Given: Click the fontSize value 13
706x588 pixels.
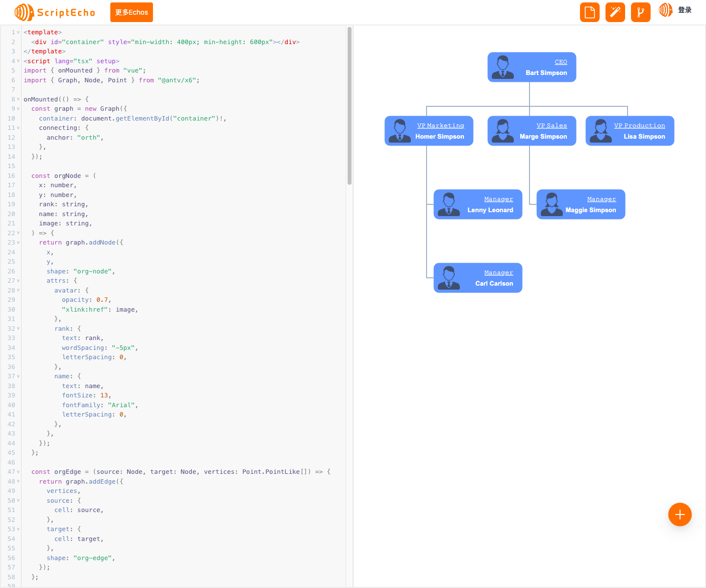Looking at the screenshot, I should click(104, 395).
